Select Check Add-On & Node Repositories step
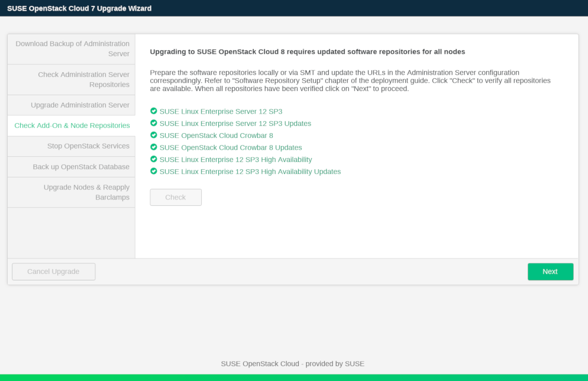This screenshot has height=381, width=588. tap(72, 125)
